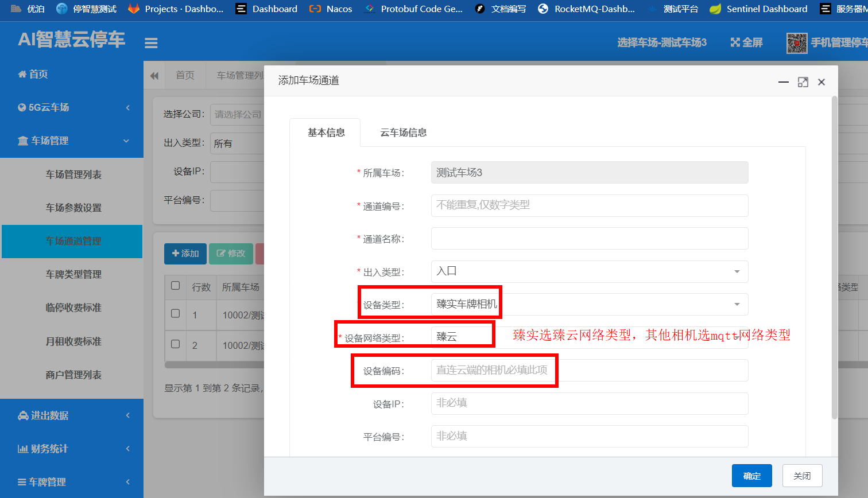
Task: Open the Sentinel Dashboard bookmark
Action: (758, 9)
